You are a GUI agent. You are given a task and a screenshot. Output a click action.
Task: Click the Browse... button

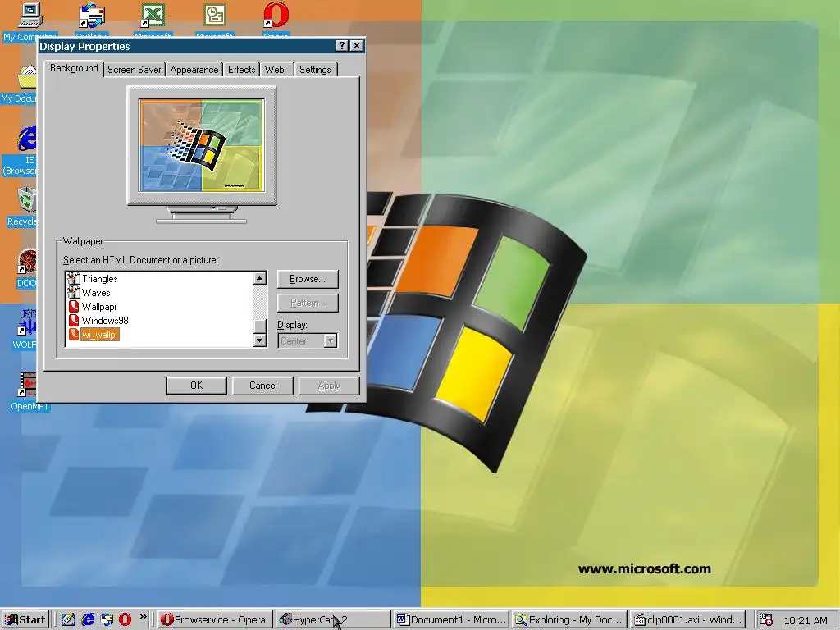[x=308, y=279]
